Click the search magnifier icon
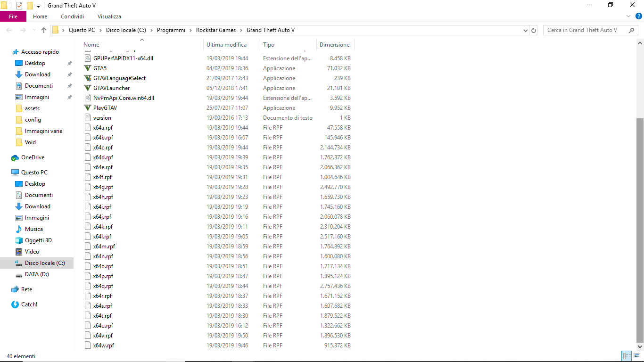This screenshot has width=644, height=362. click(632, 30)
